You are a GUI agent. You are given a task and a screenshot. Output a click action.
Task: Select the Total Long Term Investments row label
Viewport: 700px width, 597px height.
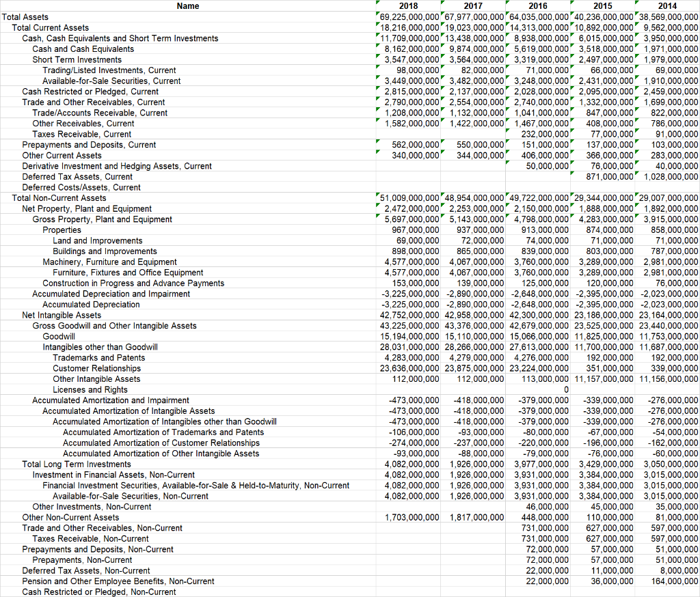[77, 464]
